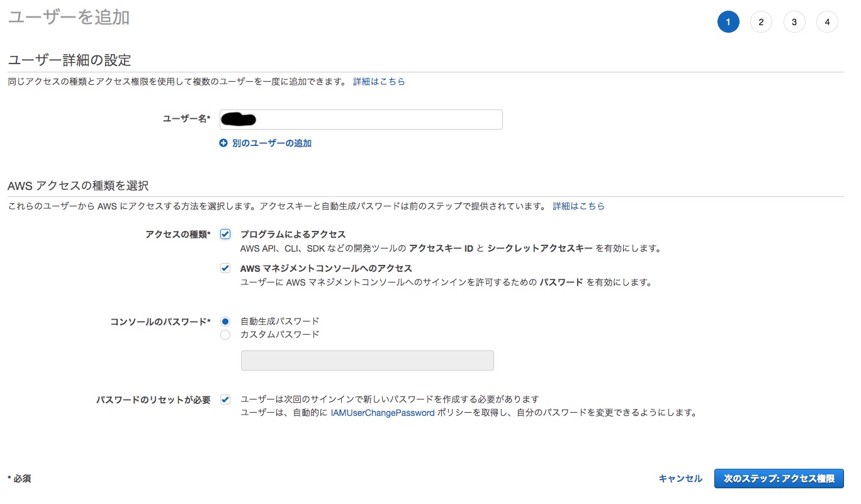The height and width of the screenshot is (504, 861).
Task: Select the カスタムパスワード radio button
Action: (x=225, y=334)
